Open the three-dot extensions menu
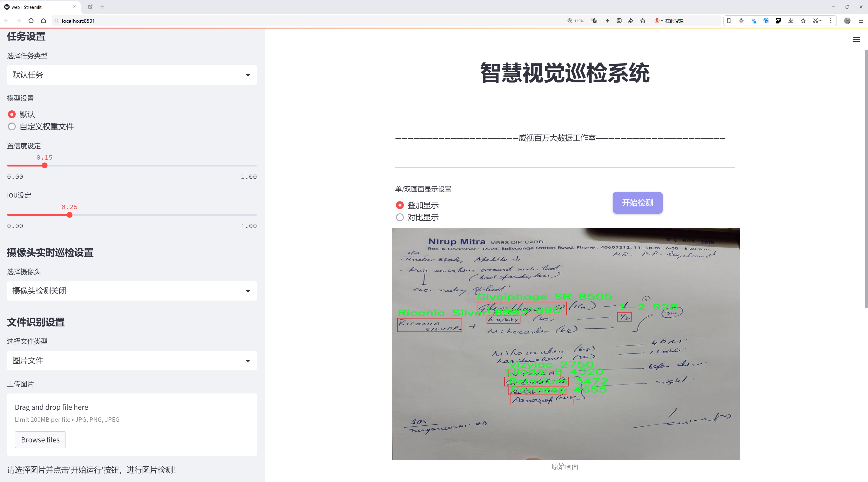The height and width of the screenshot is (482, 868). (x=831, y=21)
